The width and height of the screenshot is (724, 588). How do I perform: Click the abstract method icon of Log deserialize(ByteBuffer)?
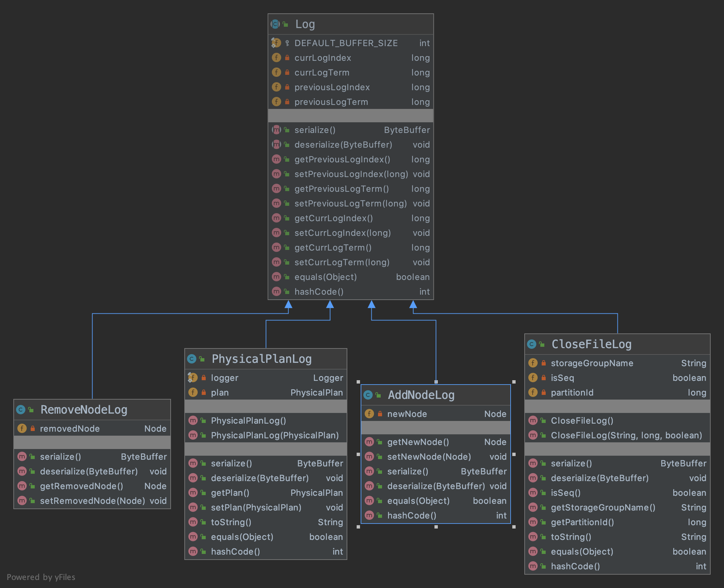pos(276,145)
